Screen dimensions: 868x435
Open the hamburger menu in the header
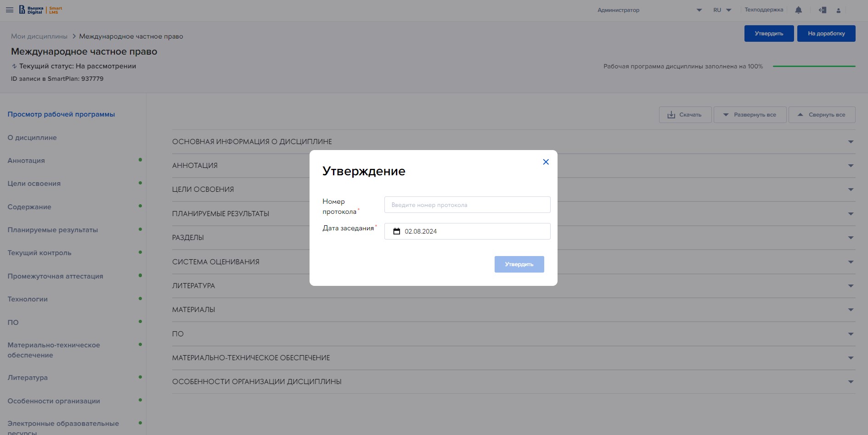9,10
